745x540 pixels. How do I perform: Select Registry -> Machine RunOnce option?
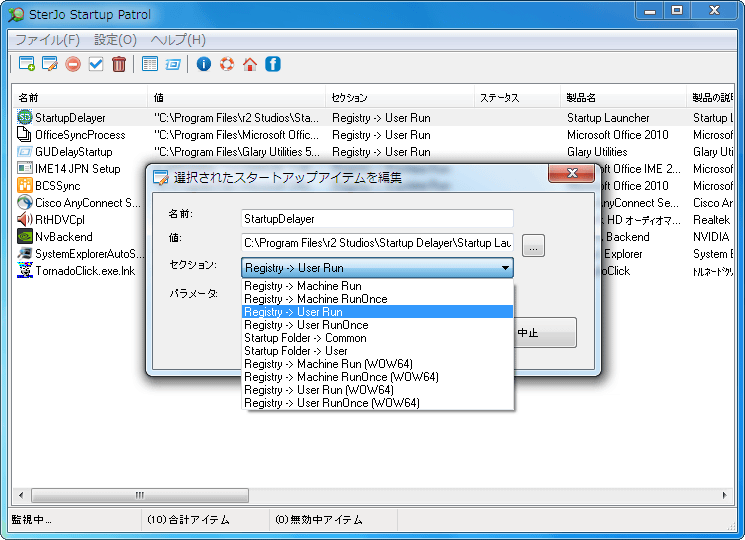coord(377,299)
